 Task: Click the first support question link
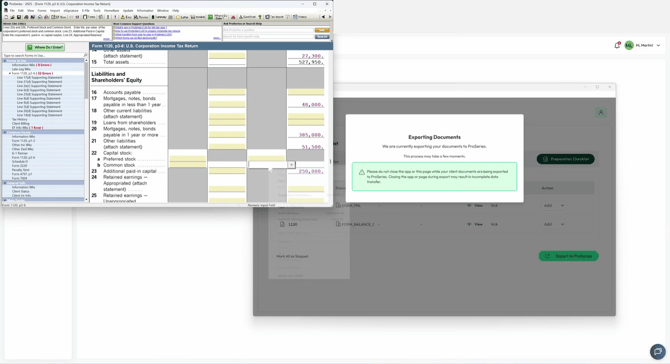pos(141,27)
